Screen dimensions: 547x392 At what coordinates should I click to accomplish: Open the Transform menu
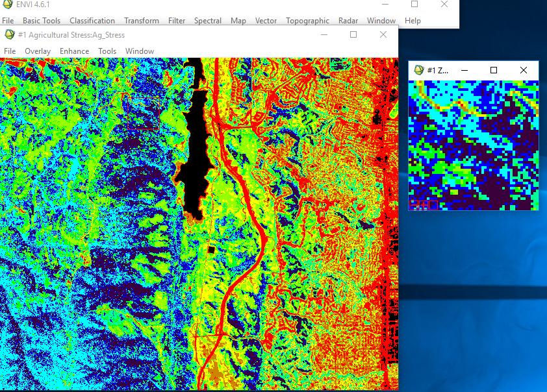pyautogui.click(x=141, y=20)
